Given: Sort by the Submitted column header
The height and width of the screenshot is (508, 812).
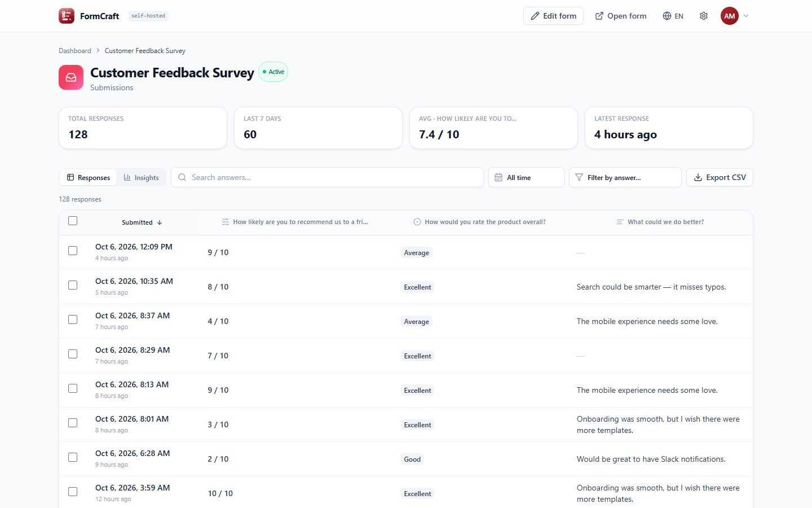Looking at the screenshot, I should 142,222.
